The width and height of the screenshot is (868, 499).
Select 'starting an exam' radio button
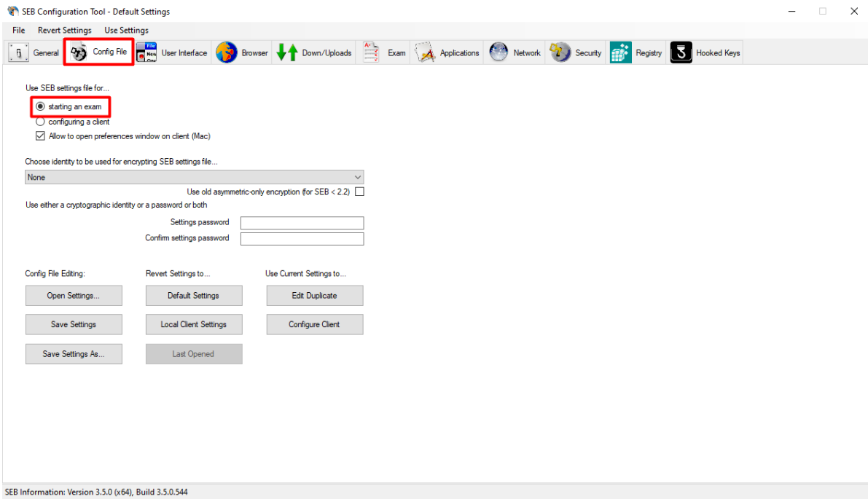tap(40, 107)
